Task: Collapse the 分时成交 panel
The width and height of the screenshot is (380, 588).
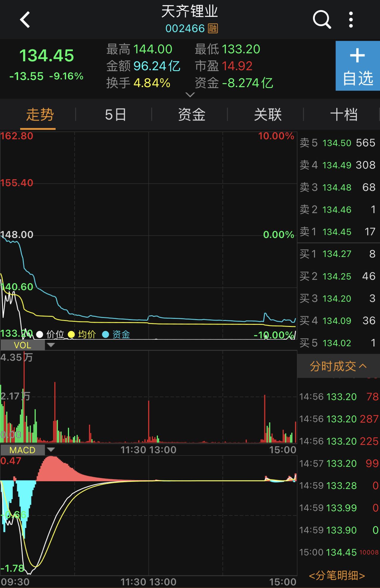Action: click(338, 366)
